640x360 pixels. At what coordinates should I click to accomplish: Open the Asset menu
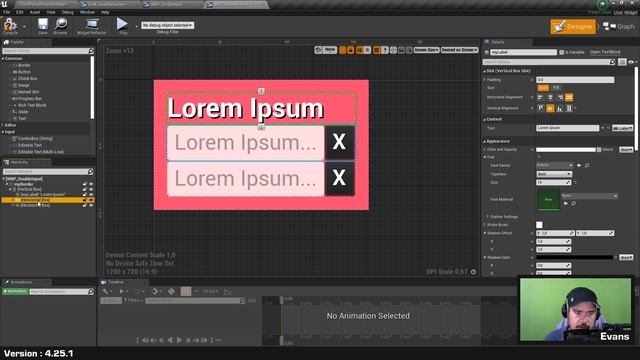click(x=35, y=12)
